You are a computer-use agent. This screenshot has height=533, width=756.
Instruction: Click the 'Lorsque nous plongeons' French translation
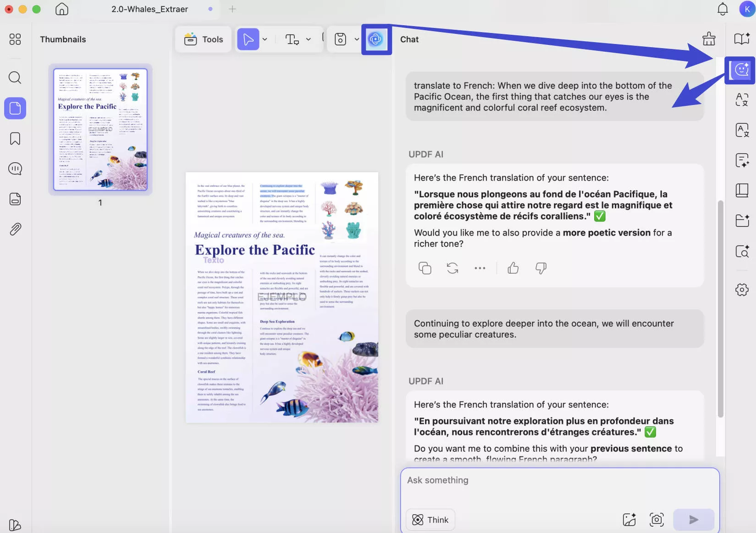543,205
